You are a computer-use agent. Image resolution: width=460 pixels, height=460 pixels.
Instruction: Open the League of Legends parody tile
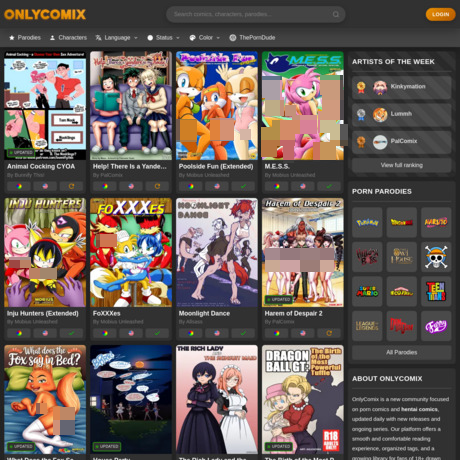tap(367, 326)
